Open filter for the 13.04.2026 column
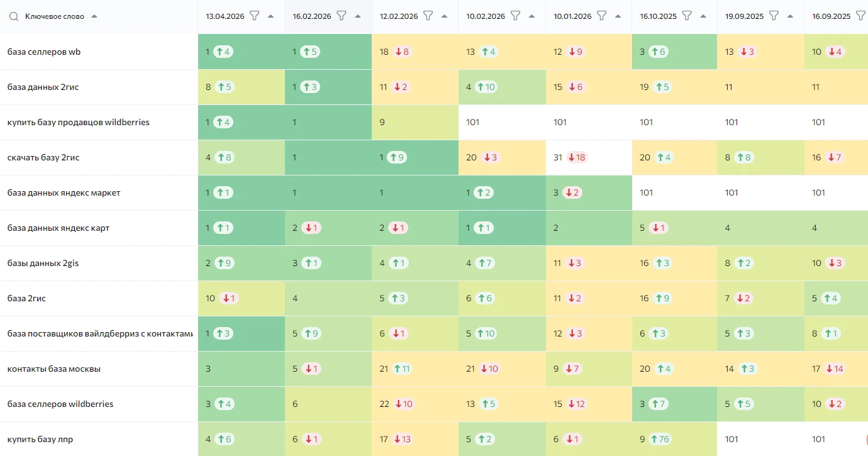Screen dimensions: 868x456 click(x=255, y=16)
